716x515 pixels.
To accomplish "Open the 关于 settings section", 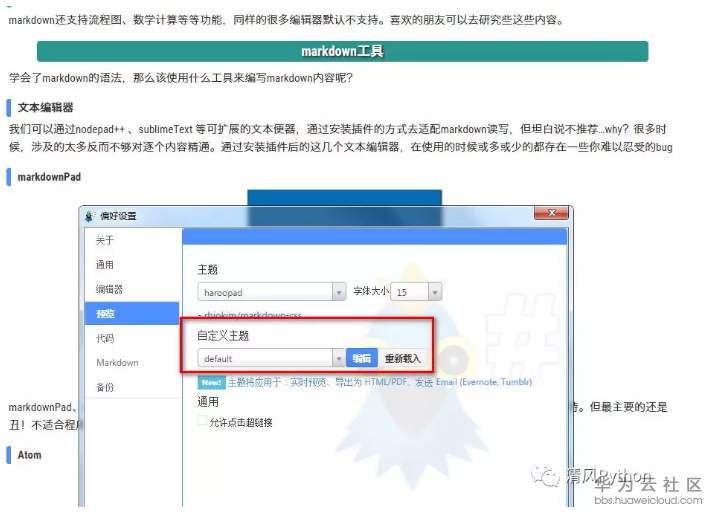I will [105, 240].
